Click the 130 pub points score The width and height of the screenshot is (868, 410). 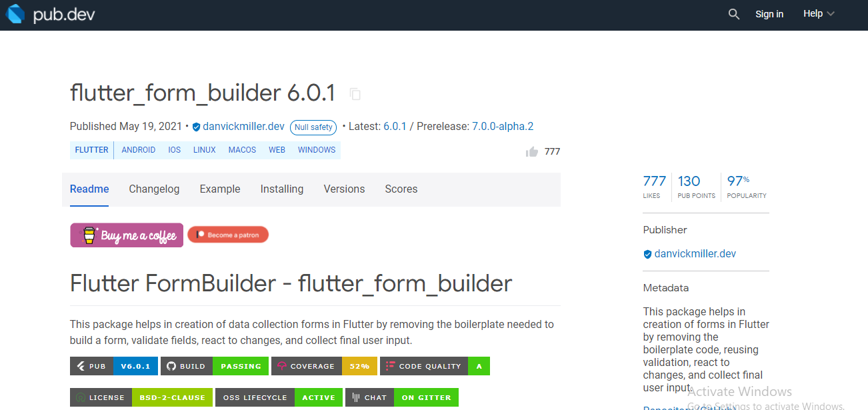(x=697, y=186)
